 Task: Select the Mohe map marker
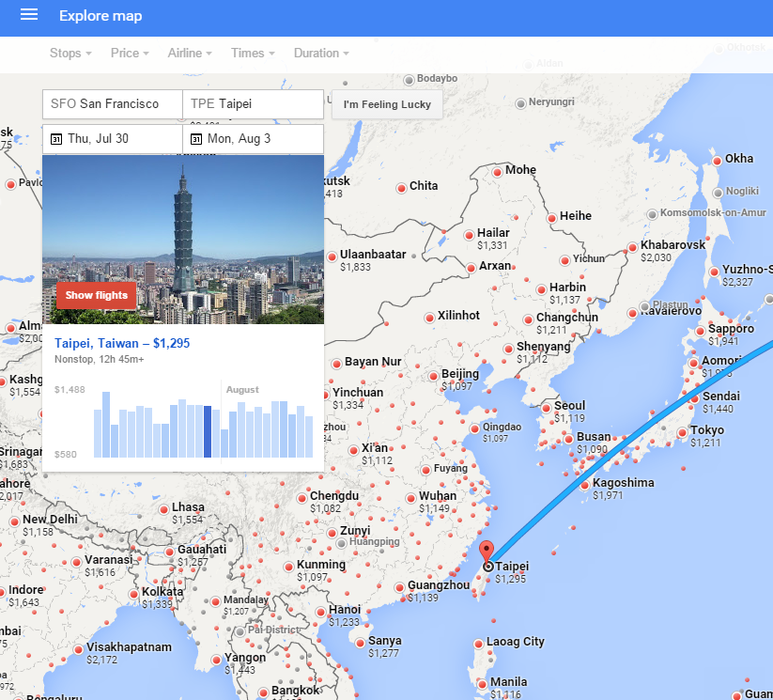click(x=498, y=172)
